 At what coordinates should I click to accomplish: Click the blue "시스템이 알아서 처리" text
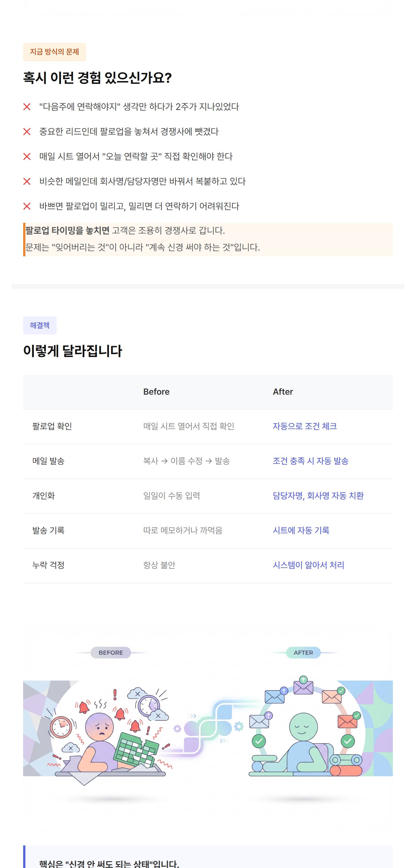click(308, 565)
